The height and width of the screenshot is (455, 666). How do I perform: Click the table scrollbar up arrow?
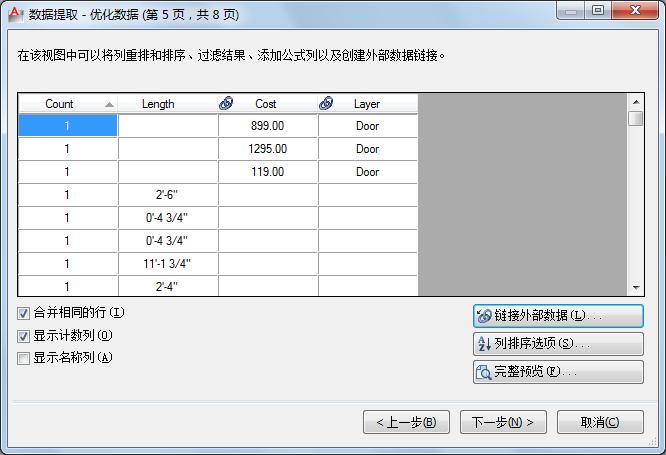click(x=636, y=102)
